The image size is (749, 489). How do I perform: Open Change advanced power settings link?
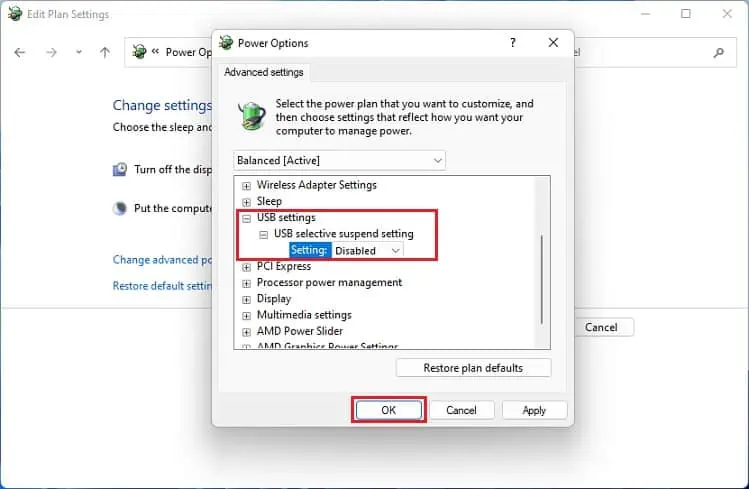pos(162,260)
